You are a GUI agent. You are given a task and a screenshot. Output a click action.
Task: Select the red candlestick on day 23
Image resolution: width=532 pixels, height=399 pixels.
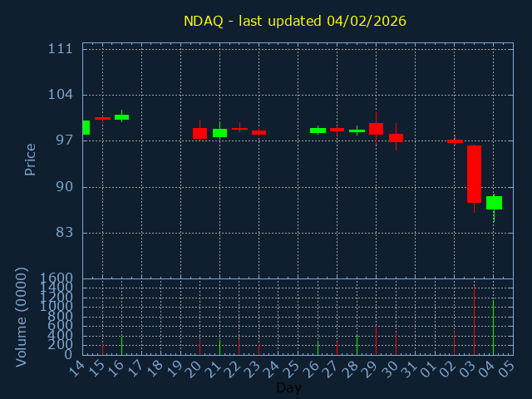[259, 133]
